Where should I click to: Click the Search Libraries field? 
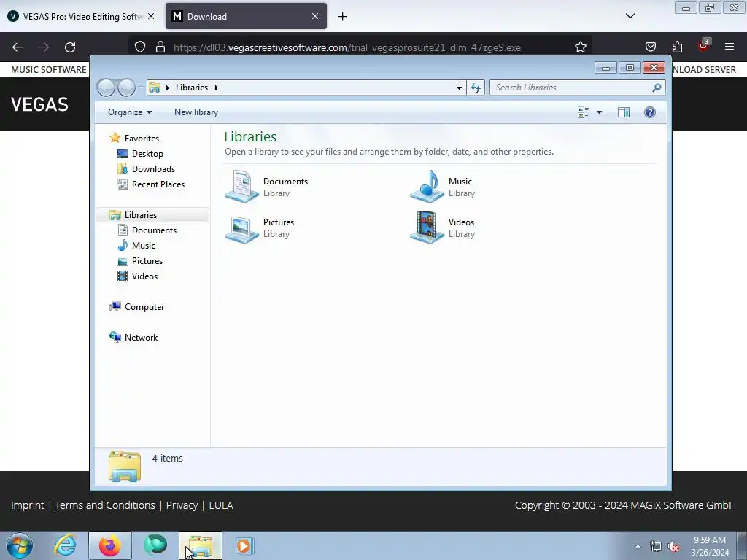(572, 87)
